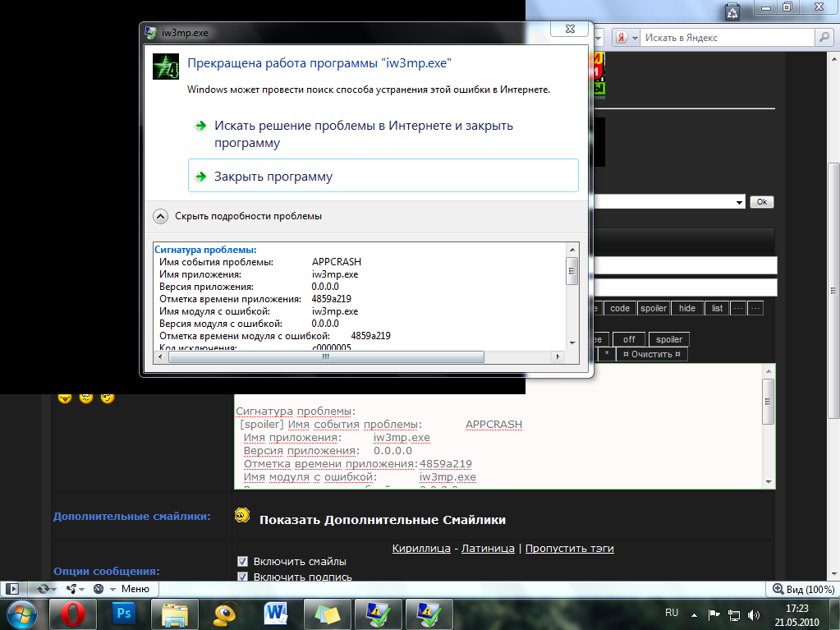Click left arrow of crash details horizontal scrollbar
840x630 pixels.
coord(161,356)
